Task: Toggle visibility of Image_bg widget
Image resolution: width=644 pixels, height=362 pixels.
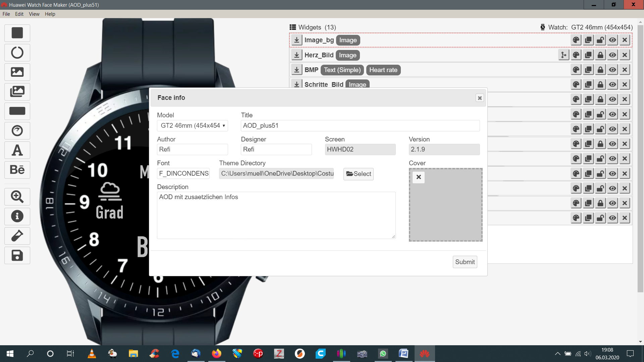Action: click(x=612, y=40)
